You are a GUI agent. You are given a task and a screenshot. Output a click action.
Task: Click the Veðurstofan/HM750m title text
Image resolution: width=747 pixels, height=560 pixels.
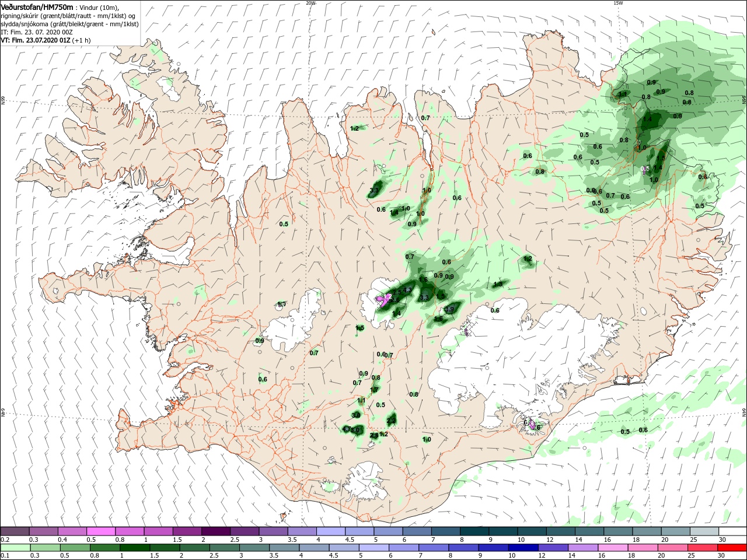[37, 6]
